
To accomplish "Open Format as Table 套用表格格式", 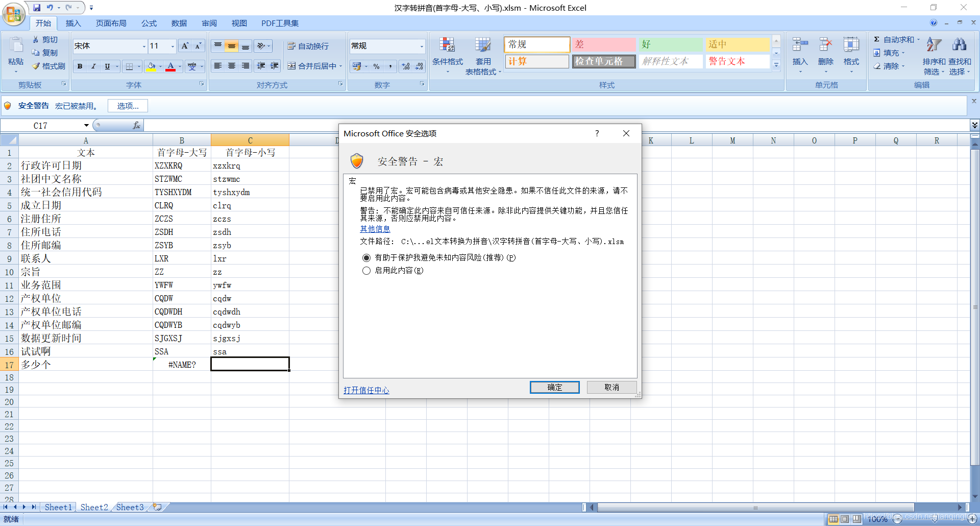I will [483, 56].
